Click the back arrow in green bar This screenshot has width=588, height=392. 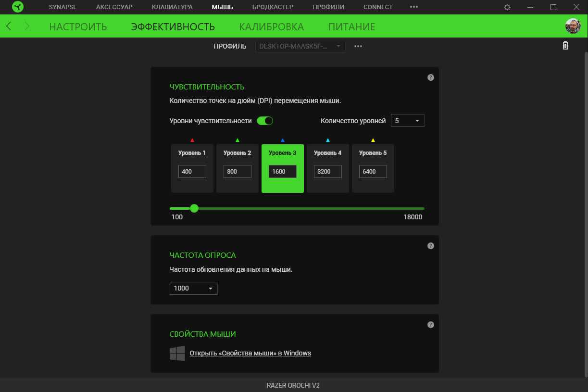pyautogui.click(x=9, y=26)
